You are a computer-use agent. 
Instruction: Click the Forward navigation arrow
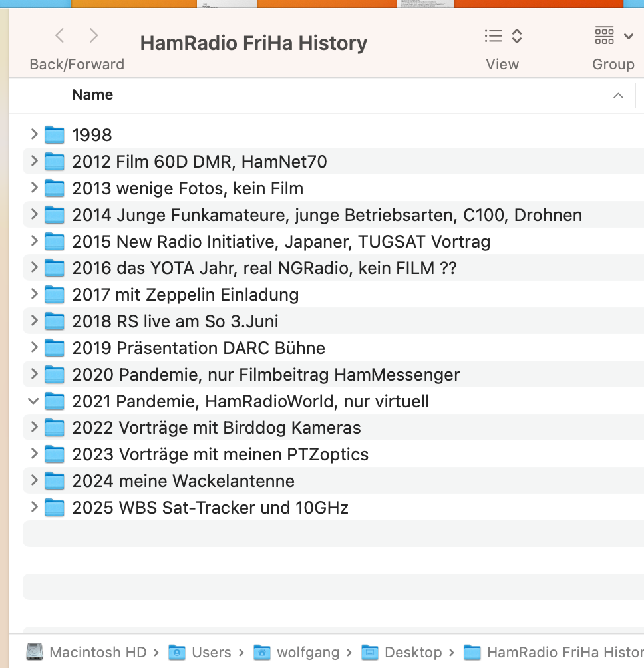point(94,35)
